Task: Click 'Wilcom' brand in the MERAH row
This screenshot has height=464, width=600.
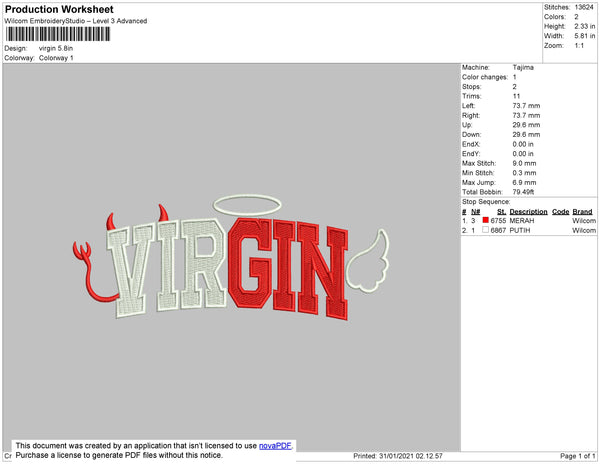Action: click(x=584, y=221)
